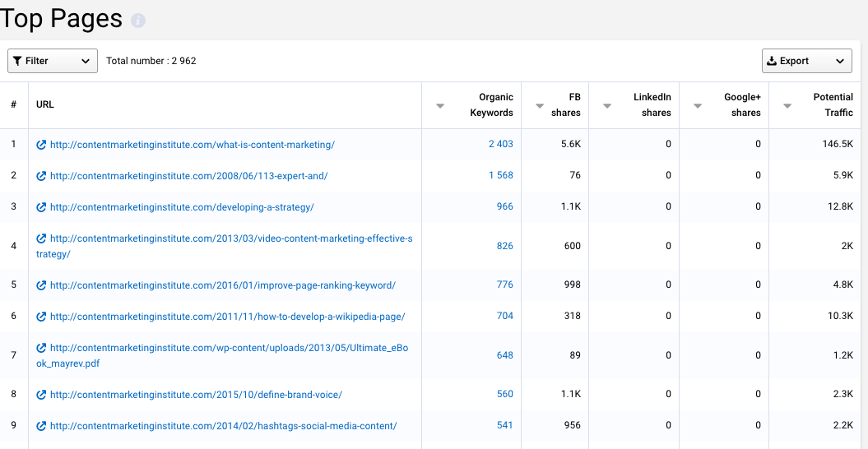Open video-content-marketing-effective-strategy URL link
This screenshot has height=449, width=868.
224,247
